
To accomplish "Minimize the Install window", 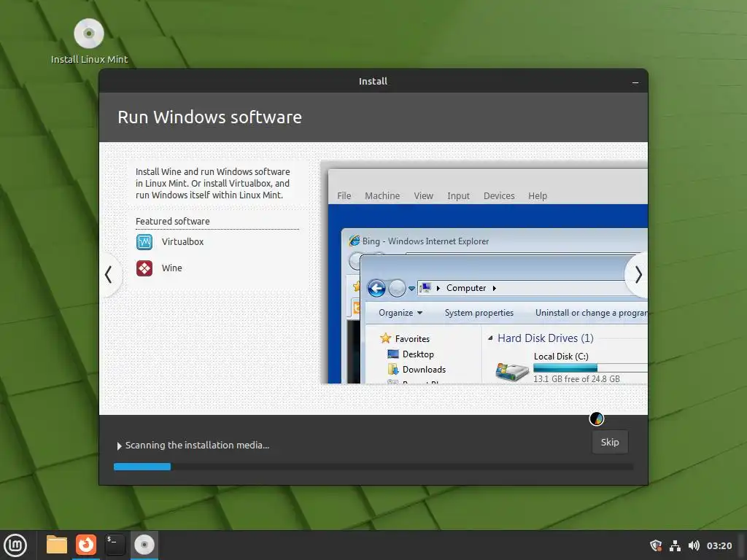I will 635,82.
